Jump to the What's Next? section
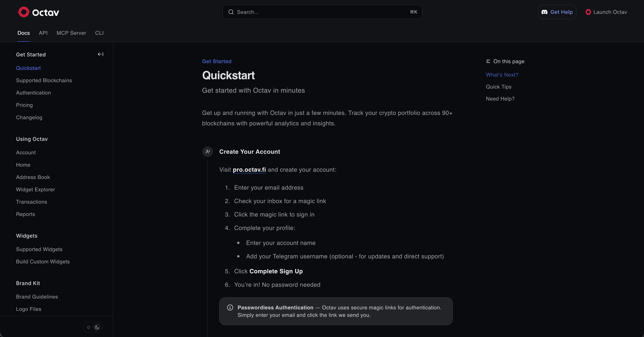 [502, 75]
